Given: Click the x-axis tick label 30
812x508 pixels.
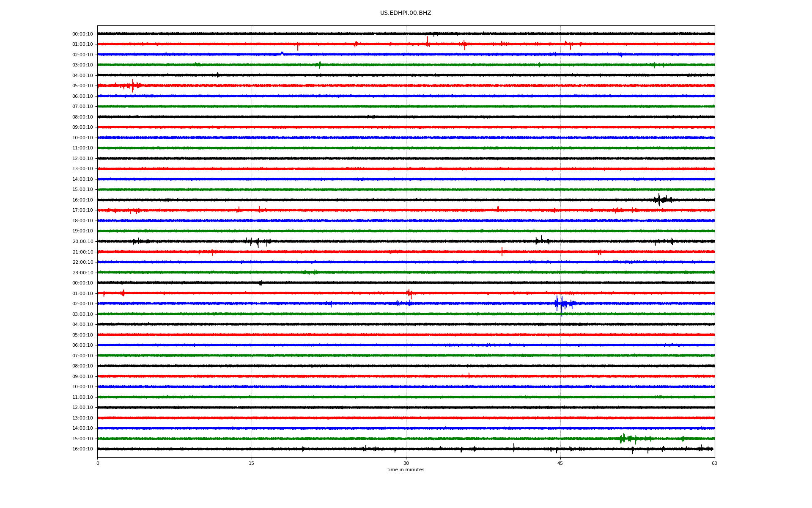Looking at the screenshot, I should (x=406, y=463).
